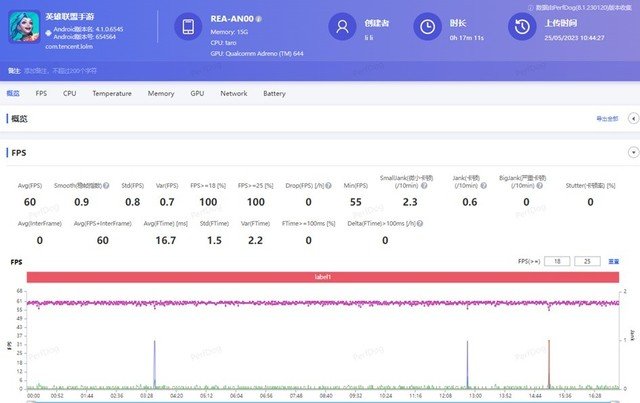Collapse the overview section side arrow
The width and height of the screenshot is (640, 403).
point(633,118)
